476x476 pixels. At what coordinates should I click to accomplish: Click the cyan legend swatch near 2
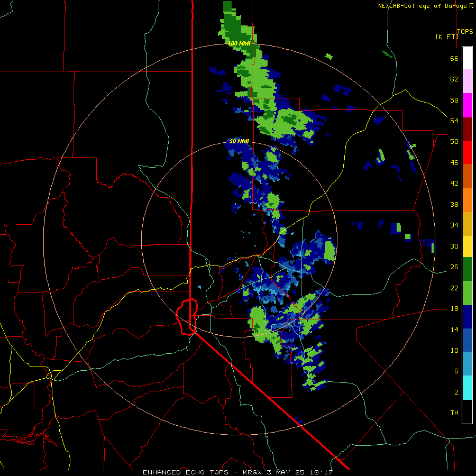pos(467,388)
